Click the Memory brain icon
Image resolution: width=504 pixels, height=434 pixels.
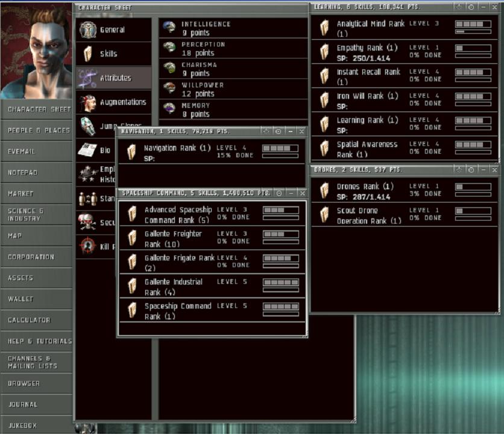[169, 108]
